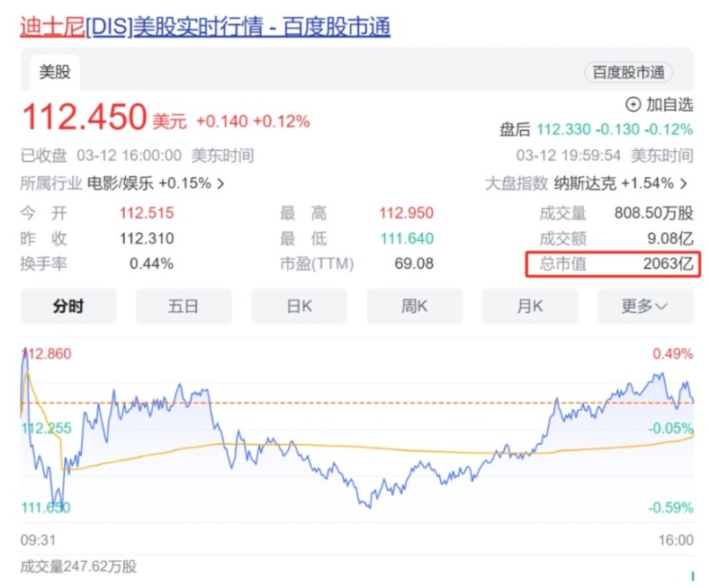
Task: Click the 总市值 value 2063亿
Action: (669, 263)
